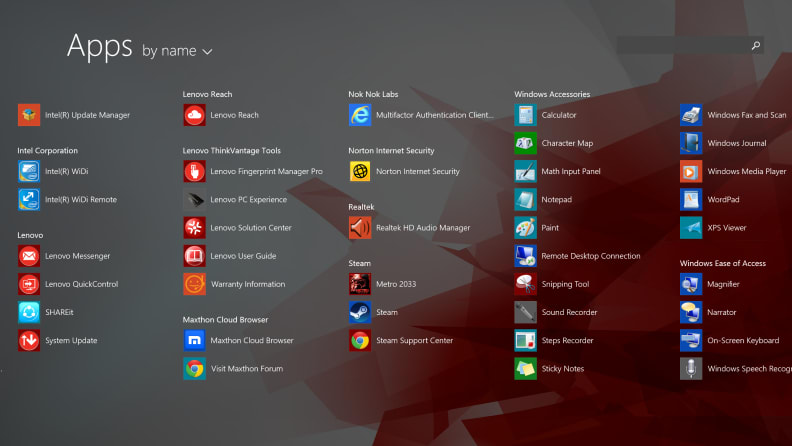Viewport: 792px width, 446px height.
Task: Open the Sound Recorder microphone icon
Action: (x=525, y=312)
